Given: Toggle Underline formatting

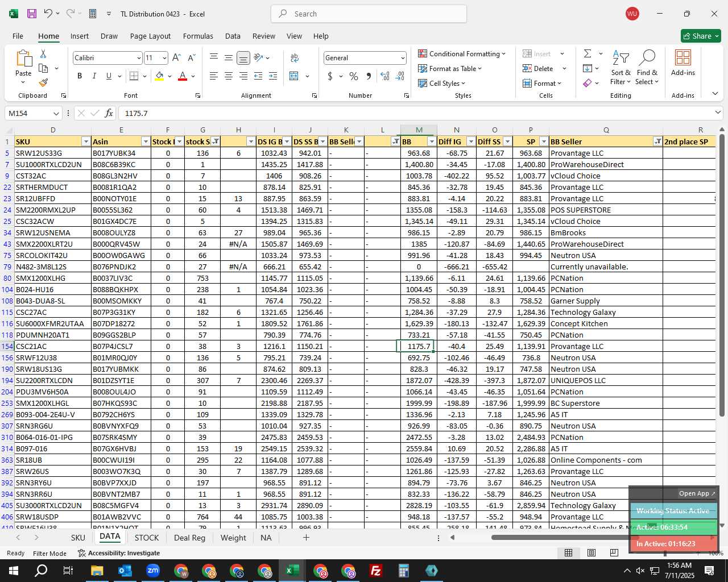Looking at the screenshot, I should pyautogui.click(x=109, y=76).
